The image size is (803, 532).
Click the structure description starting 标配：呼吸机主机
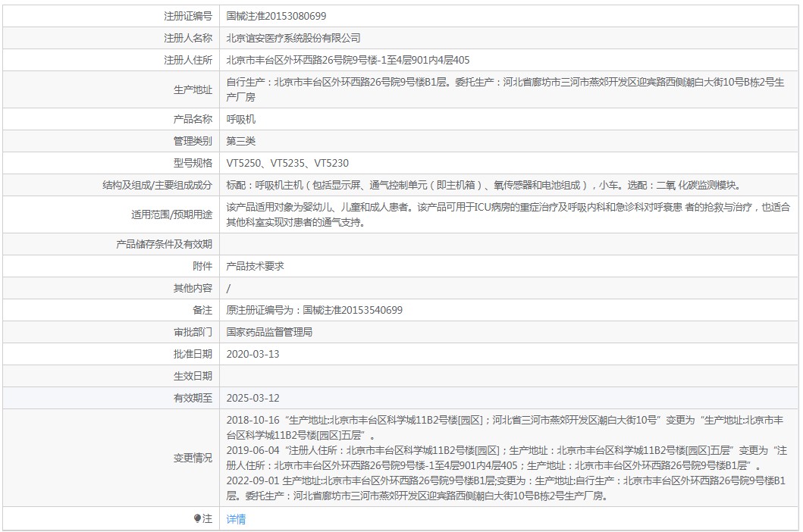(x=485, y=185)
